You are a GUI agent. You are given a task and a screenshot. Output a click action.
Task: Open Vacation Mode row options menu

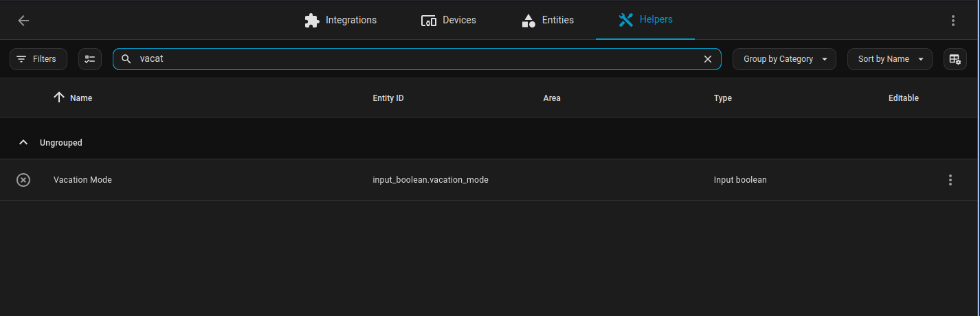pos(950,180)
